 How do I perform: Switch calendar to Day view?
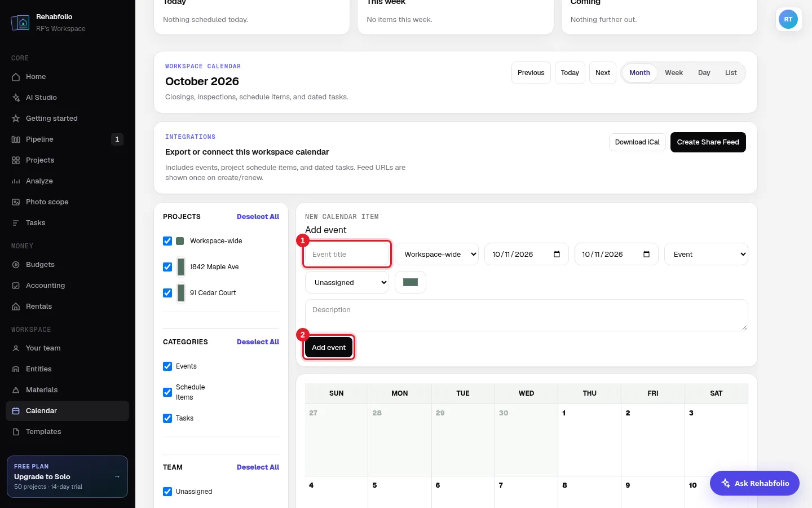704,73
